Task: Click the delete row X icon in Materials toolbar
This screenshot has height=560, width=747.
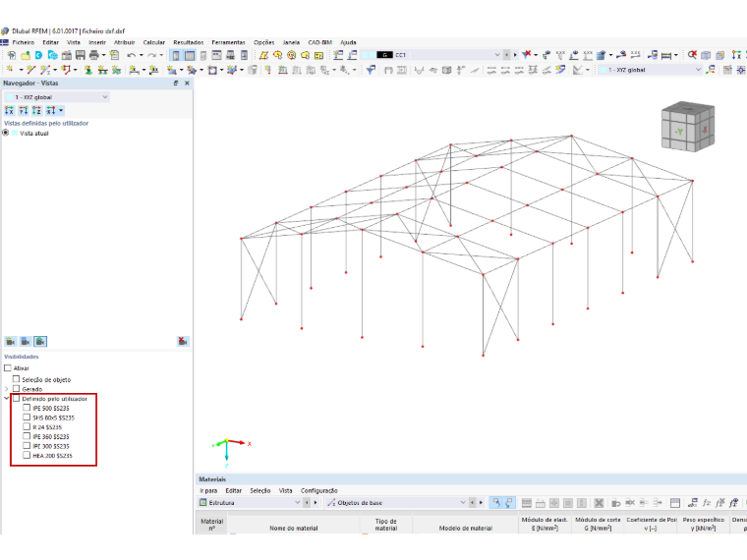Action: (599, 503)
